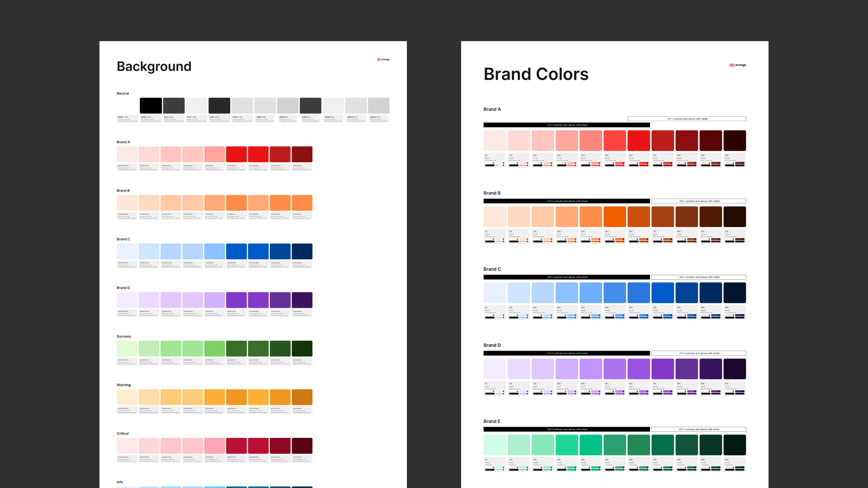Pick the Brand A 600 bright red swatch
The height and width of the screenshot is (488, 868).
(x=639, y=141)
